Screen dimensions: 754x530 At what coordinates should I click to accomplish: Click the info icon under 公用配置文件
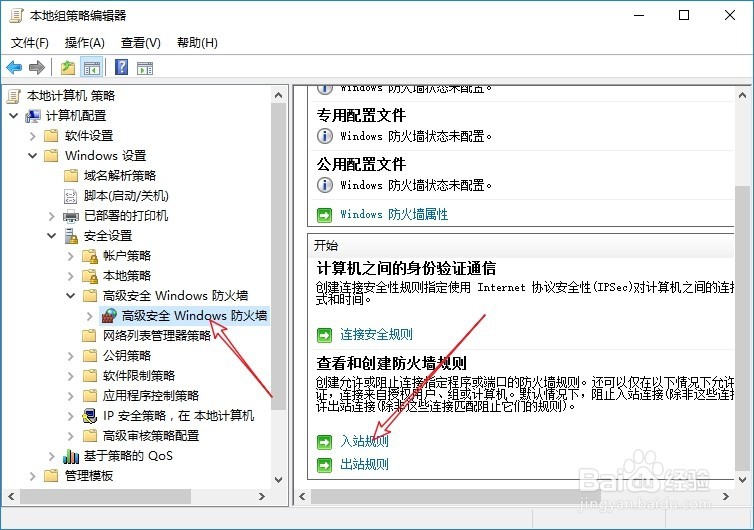pos(325,185)
